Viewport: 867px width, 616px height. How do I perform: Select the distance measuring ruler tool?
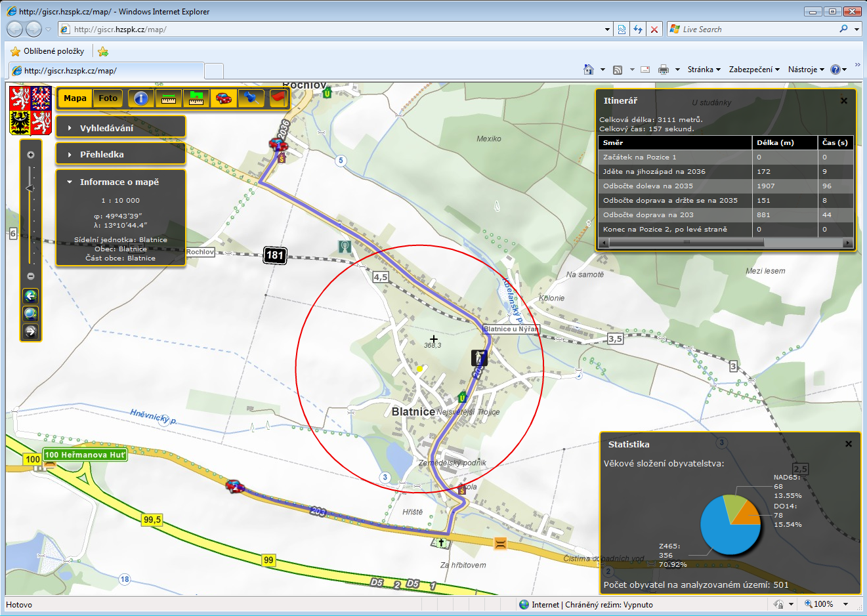169,98
